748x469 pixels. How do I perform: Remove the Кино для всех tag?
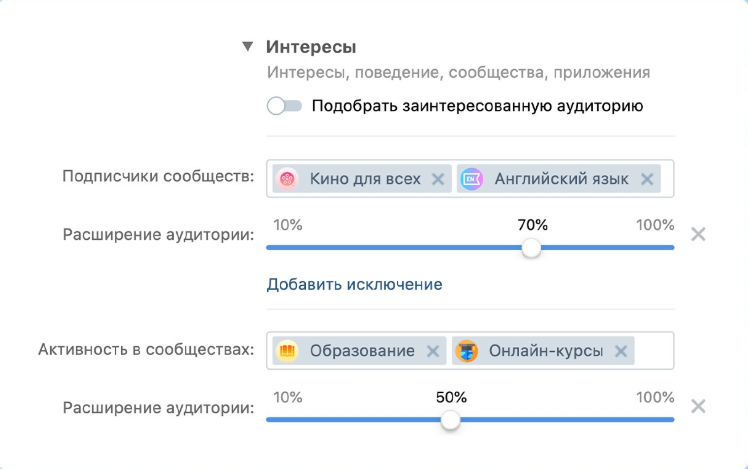click(x=437, y=179)
